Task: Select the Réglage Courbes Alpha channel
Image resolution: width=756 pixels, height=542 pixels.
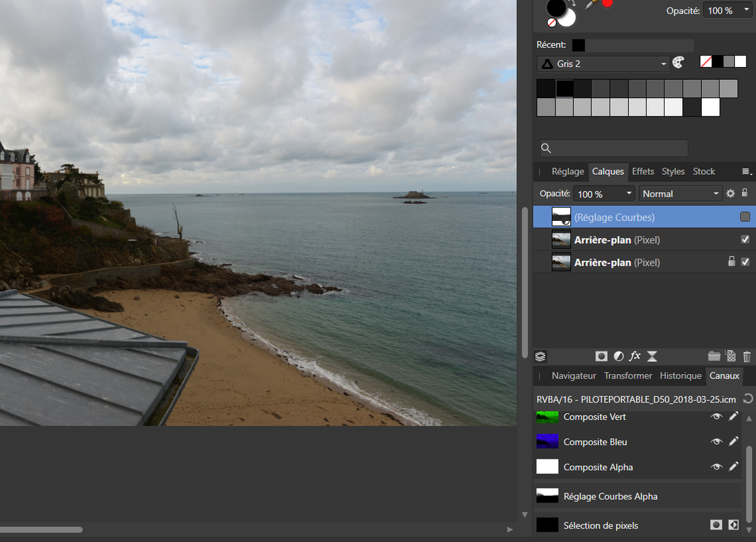Action: pos(637,496)
